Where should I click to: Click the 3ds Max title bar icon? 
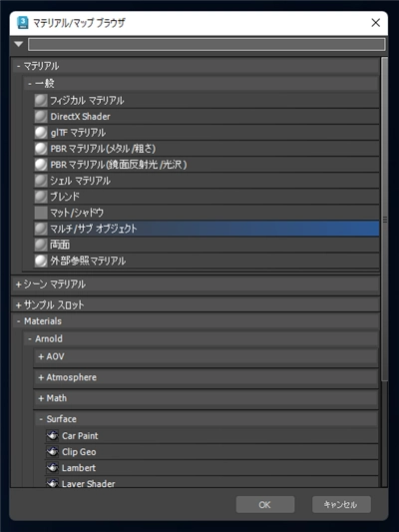click(x=22, y=23)
